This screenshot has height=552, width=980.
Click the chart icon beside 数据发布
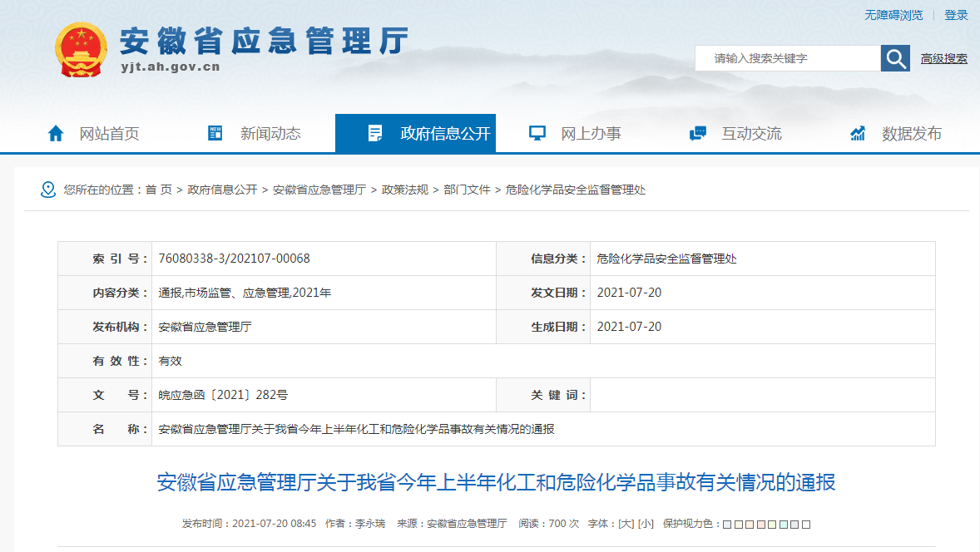(858, 133)
